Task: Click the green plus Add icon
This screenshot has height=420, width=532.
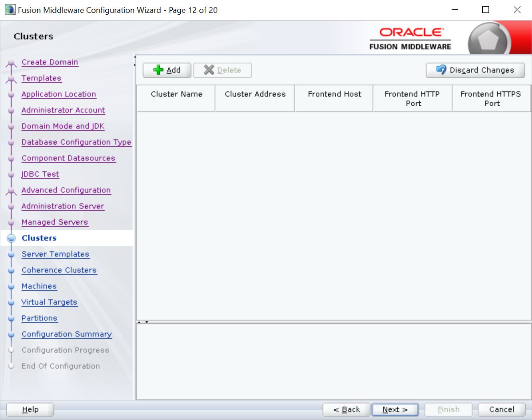Action: point(158,70)
